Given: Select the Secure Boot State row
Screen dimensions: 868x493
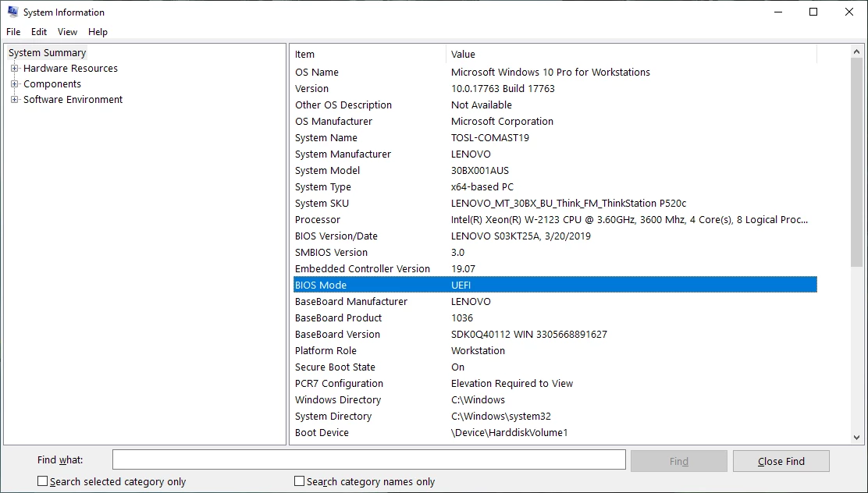Looking at the screenshot, I should point(553,367).
